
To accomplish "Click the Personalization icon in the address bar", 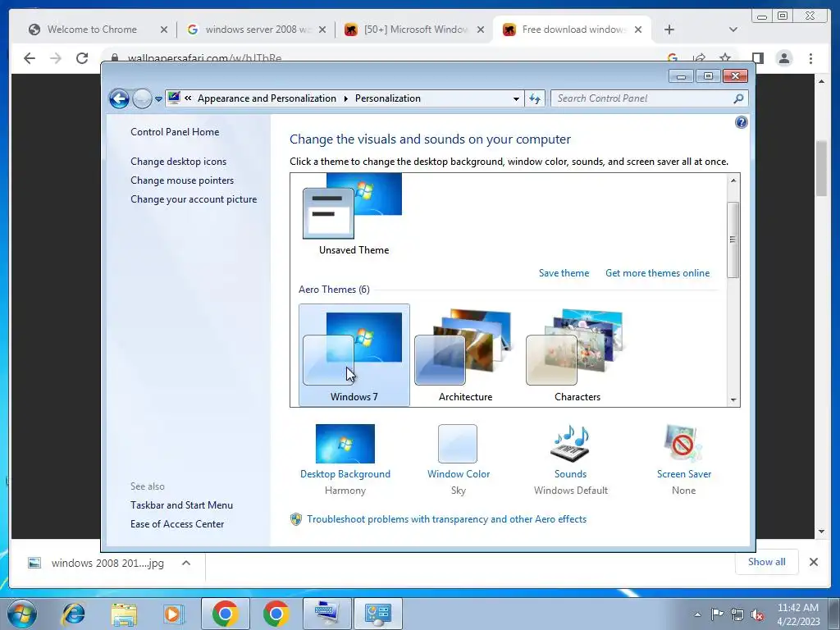I will coord(174,98).
